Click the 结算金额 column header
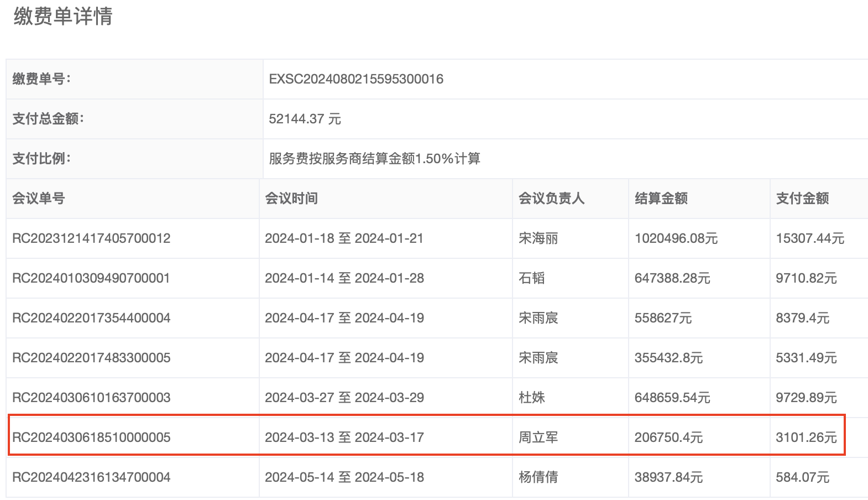 coord(661,199)
